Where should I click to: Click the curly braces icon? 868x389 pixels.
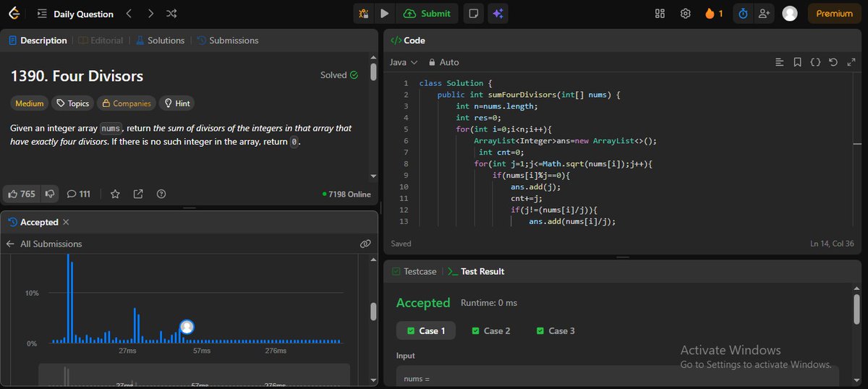815,62
